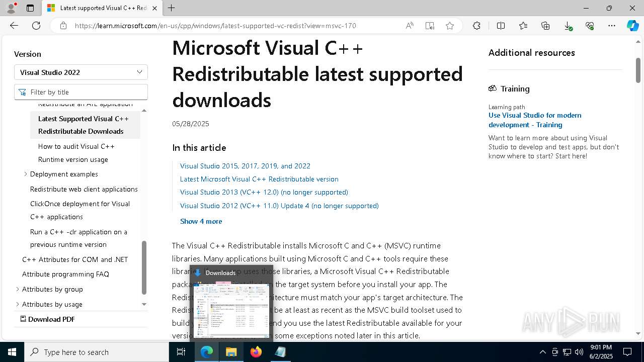Open the Windows Start menu
This screenshot has width=644, height=362.
tap(12, 352)
